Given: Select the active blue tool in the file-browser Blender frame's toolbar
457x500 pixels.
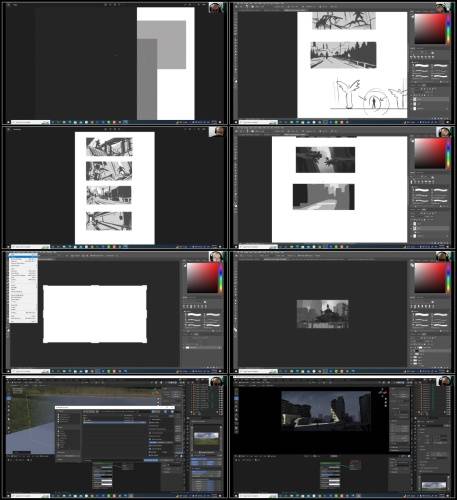Looking at the screenshot, I should click(9, 398).
